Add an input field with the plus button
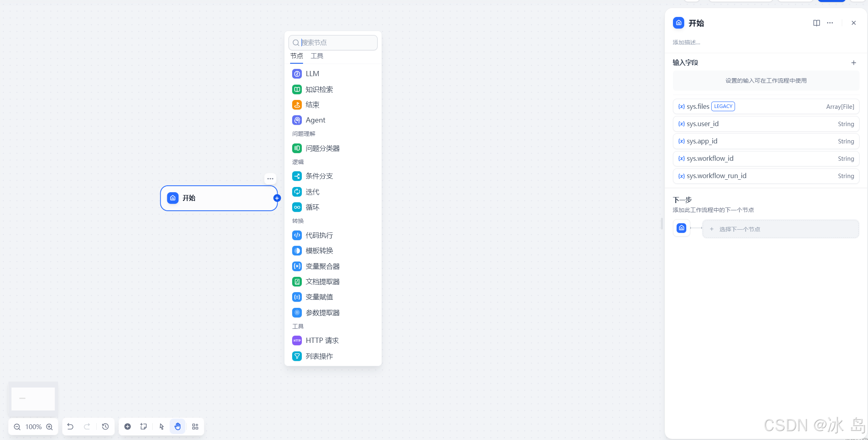The image size is (868, 440). [853, 62]
